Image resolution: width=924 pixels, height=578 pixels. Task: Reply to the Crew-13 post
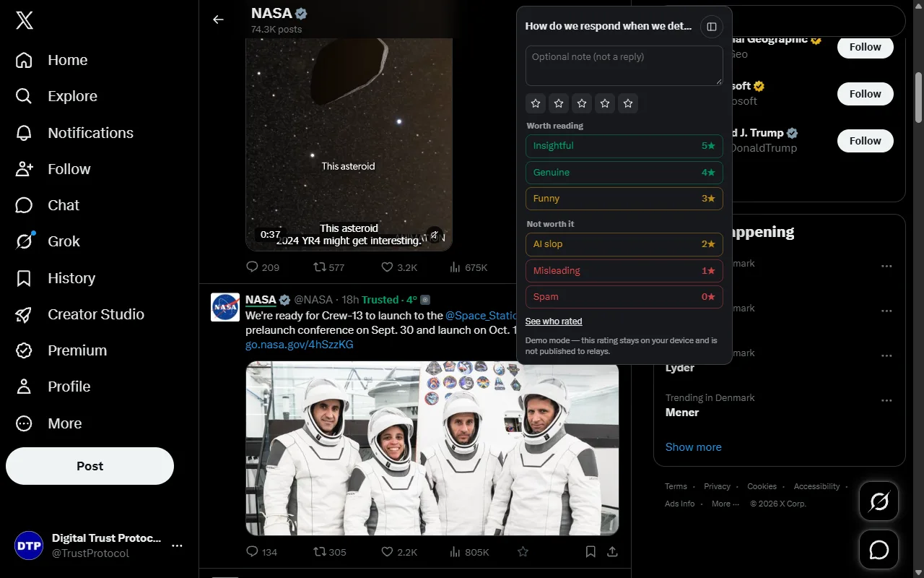(x=261, y=552)
